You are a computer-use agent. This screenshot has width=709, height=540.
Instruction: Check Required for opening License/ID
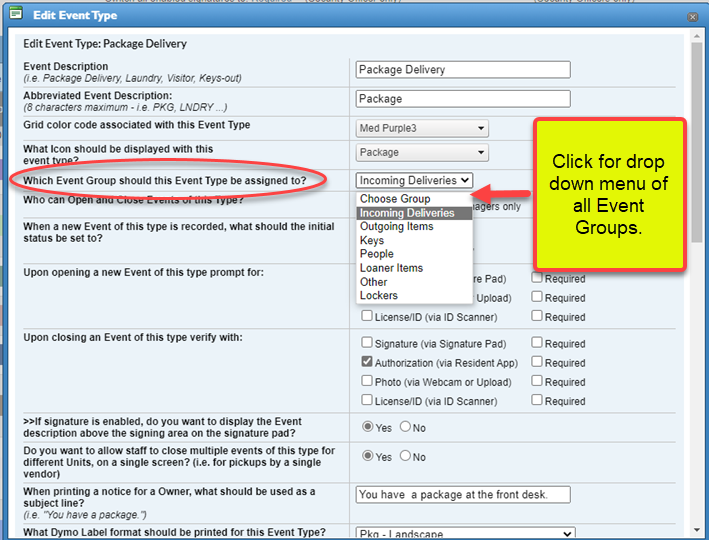pos(537,316)
